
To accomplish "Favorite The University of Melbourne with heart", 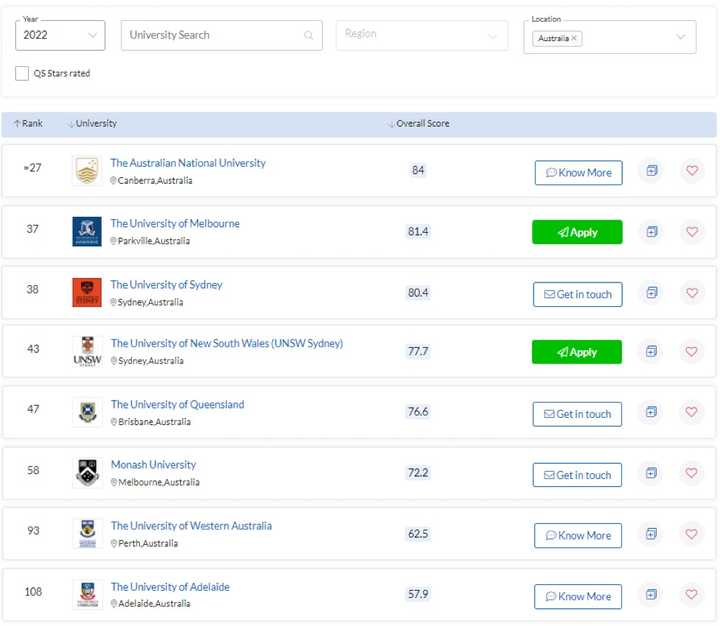I will [692, 231].
